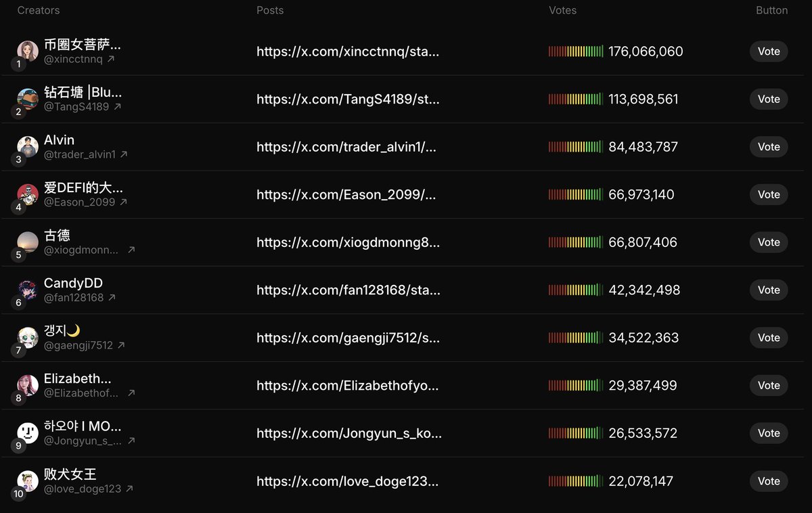
Task: Click avatar of 爱DEFI的大 creator
Action: [x=28, y=194]
